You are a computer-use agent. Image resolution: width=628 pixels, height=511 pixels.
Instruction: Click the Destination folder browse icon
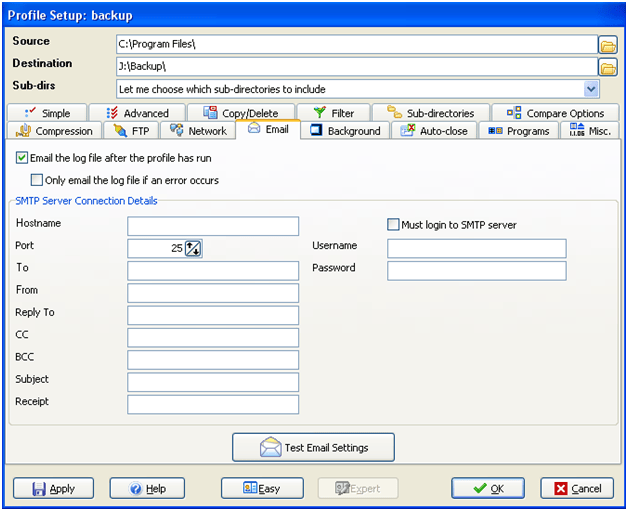point(607,67)
